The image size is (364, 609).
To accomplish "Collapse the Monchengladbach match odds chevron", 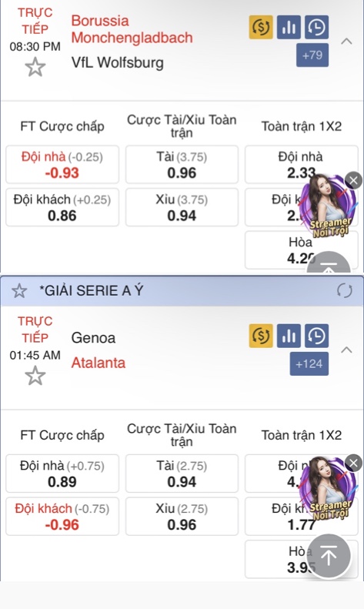I will click(346, 41).
